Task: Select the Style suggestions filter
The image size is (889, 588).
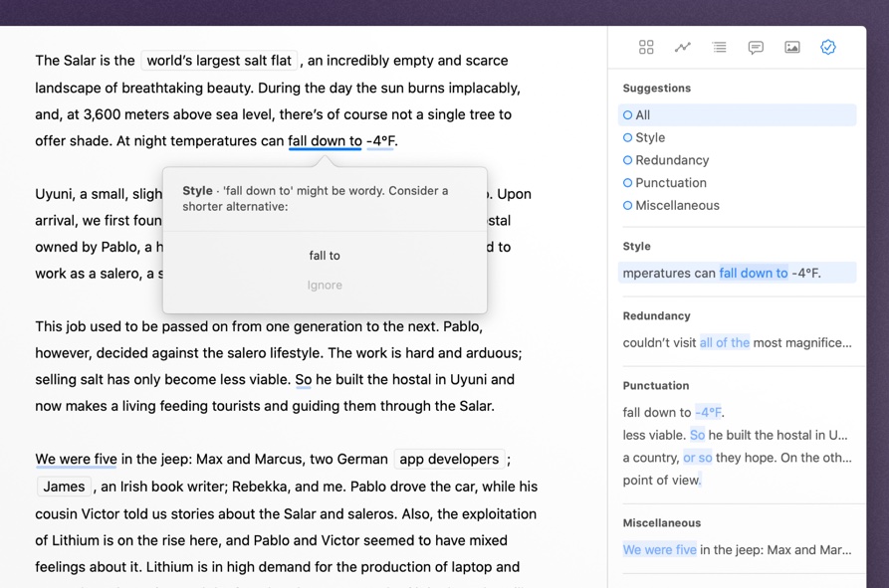Action: [649, 137]
